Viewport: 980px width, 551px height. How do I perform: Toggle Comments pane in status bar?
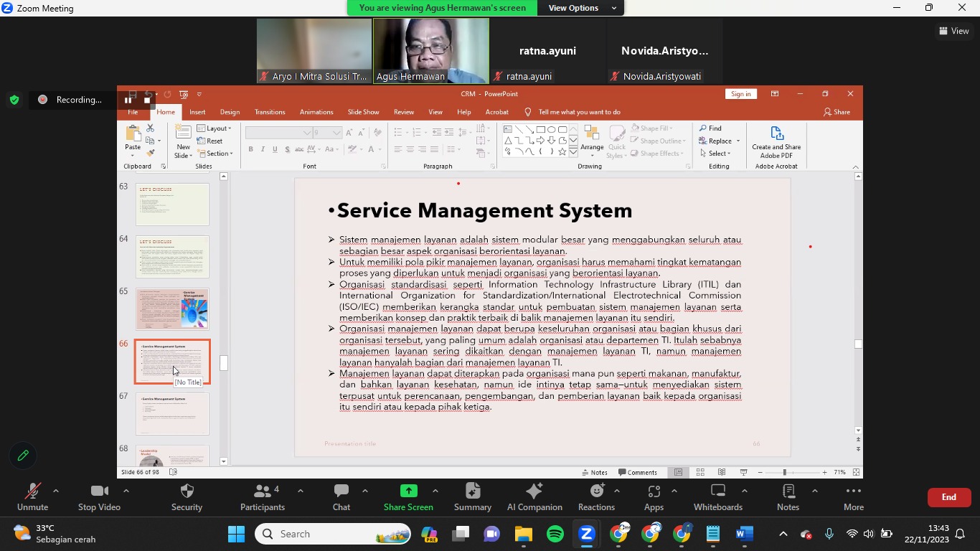point(638,472)
